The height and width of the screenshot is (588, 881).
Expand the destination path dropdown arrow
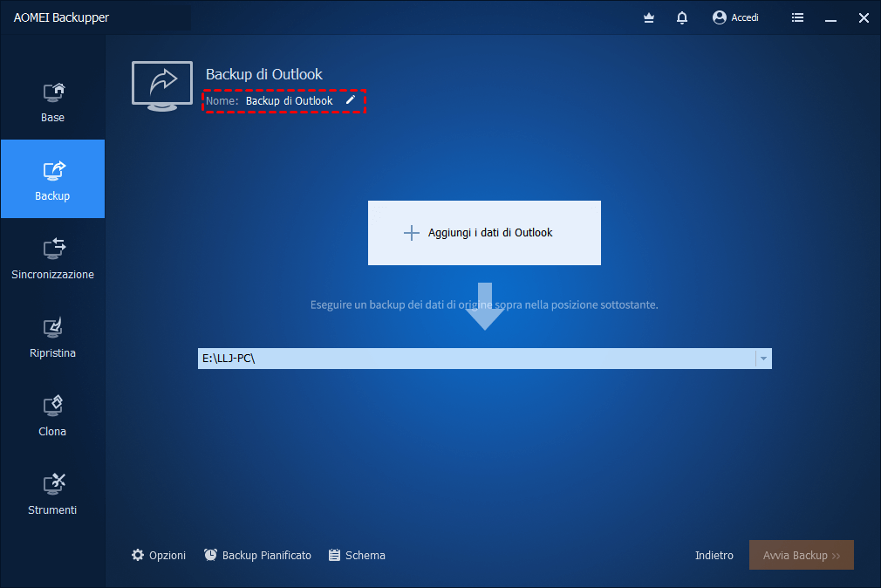(x=763, y=359)
